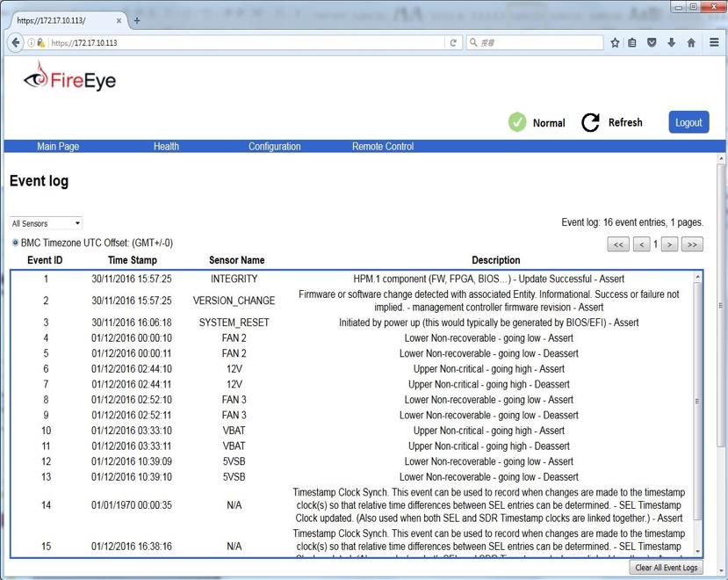Click the URL address field
This screenshot has height=580, width=728.
click(x=246, y=43)
